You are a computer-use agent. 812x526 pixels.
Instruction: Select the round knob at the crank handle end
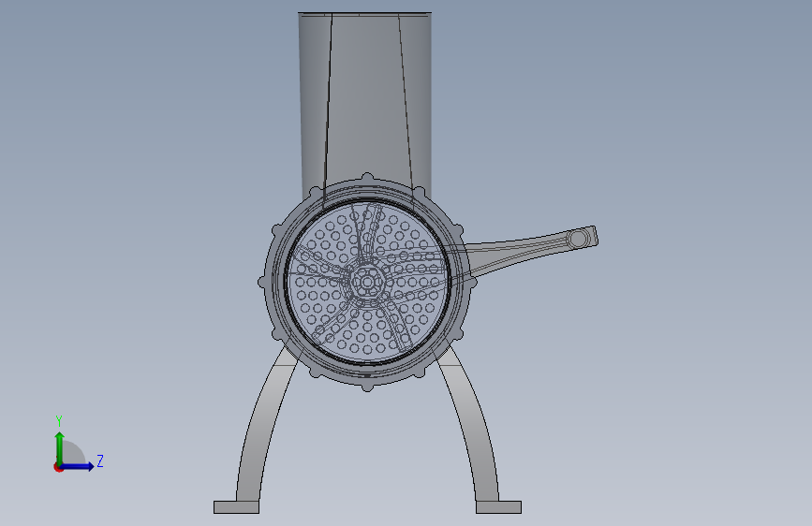click(578, 240)
